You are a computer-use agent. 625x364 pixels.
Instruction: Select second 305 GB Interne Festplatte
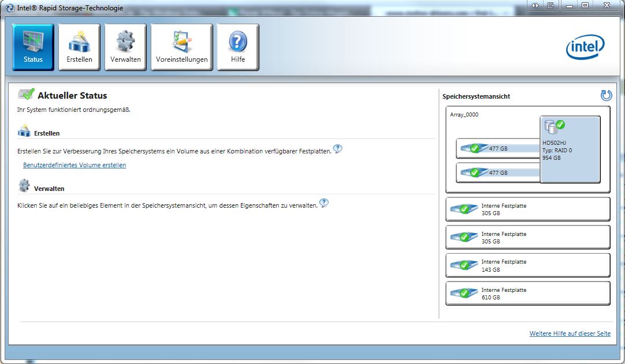528,237
